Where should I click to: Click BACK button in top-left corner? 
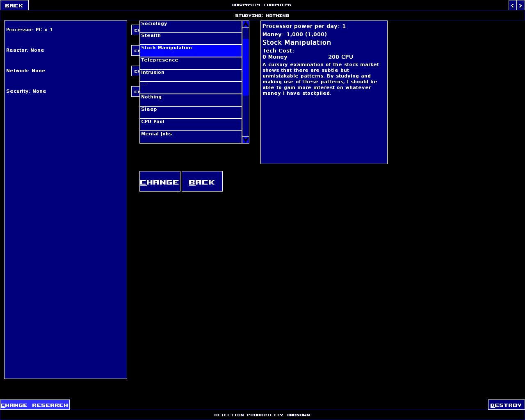pos(14,5)
